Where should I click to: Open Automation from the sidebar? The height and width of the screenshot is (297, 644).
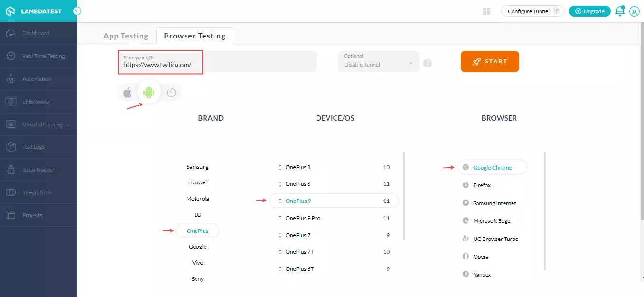pyautogui.click(x=37, y=79)
